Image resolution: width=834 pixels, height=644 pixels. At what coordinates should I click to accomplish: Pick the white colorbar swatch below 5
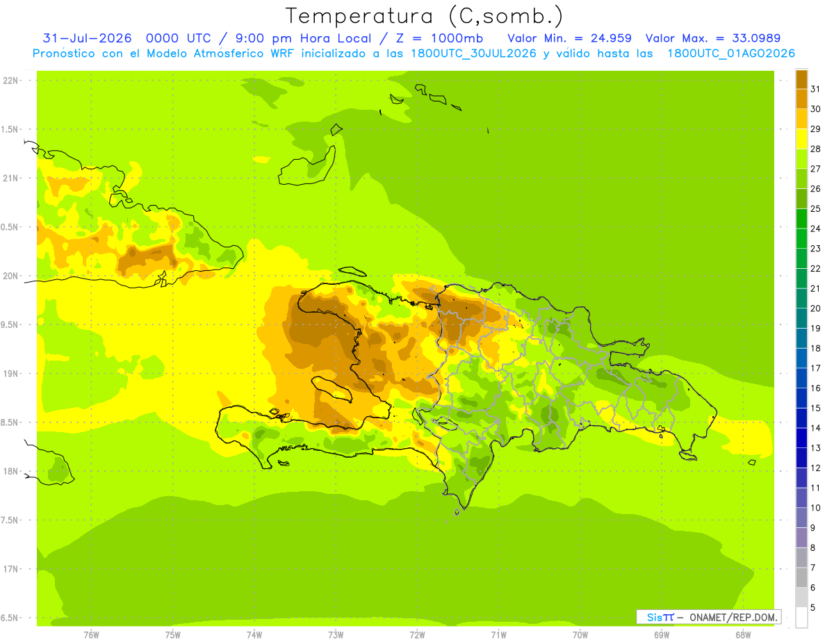pos(801,618)
